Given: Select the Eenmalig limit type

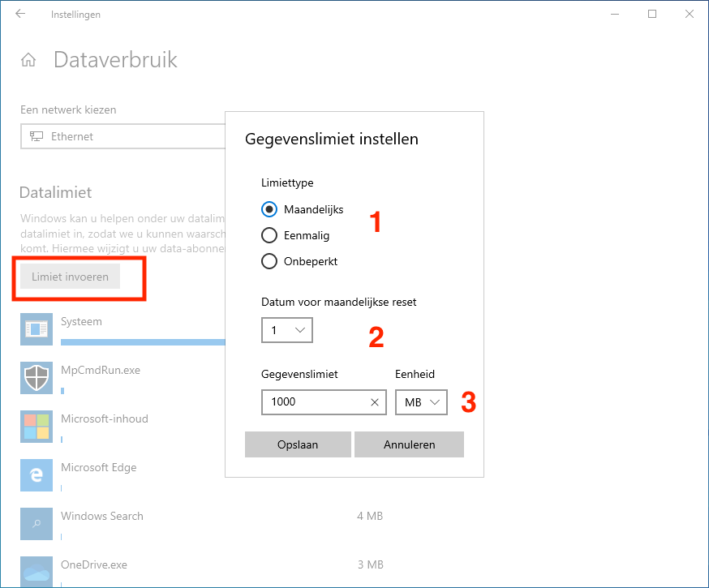Looking at the screenshot, I should click(x=270, y=235).
